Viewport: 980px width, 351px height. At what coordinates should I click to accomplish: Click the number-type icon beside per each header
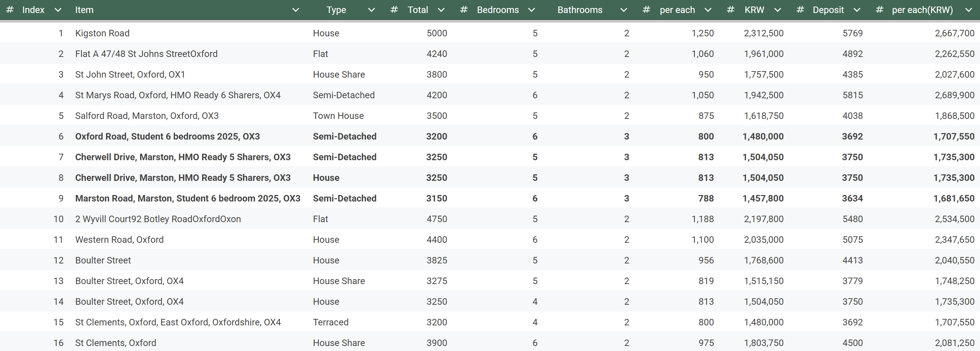pos(646,10)
